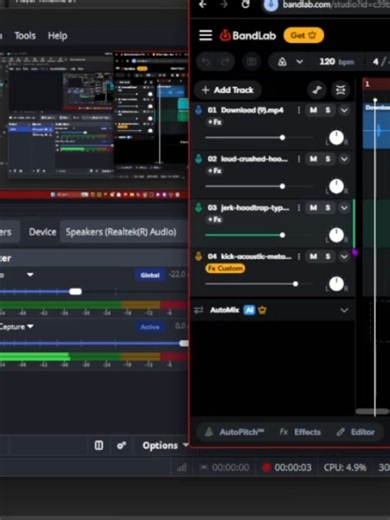Click the redo arrow in BandLab
Viewport: 390px width, 520px height.
tap(225, 62)
